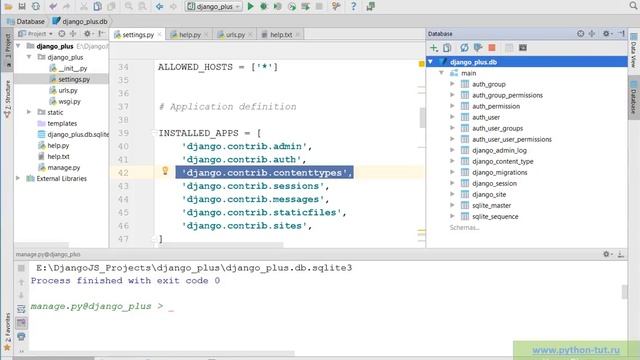This screenshot has height=360, width=640.
Task: Start debugging with the bug icon
Action: point(264,7)
